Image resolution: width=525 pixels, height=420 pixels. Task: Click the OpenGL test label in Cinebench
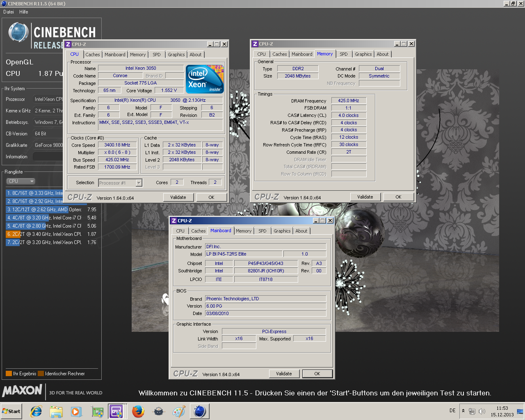click(x=19, y=62)
